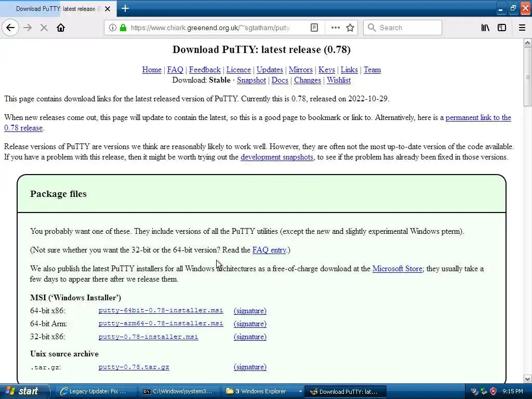Click the network connection tray icon

click(x=484, y=392)
